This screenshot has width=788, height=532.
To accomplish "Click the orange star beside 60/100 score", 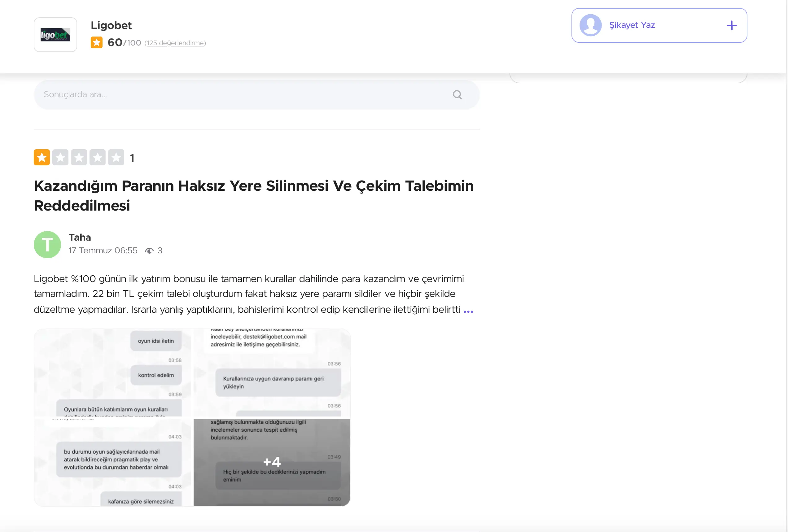I will (97, 43).
